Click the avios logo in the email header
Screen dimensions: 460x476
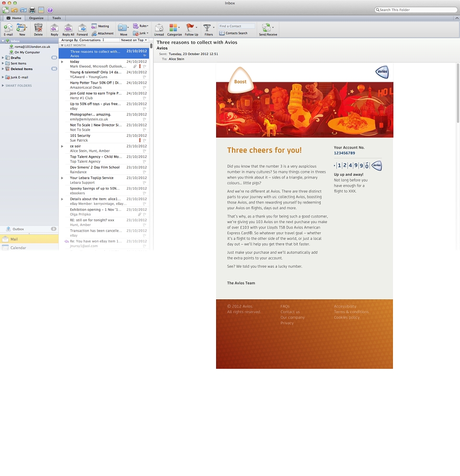click(382, 72)
